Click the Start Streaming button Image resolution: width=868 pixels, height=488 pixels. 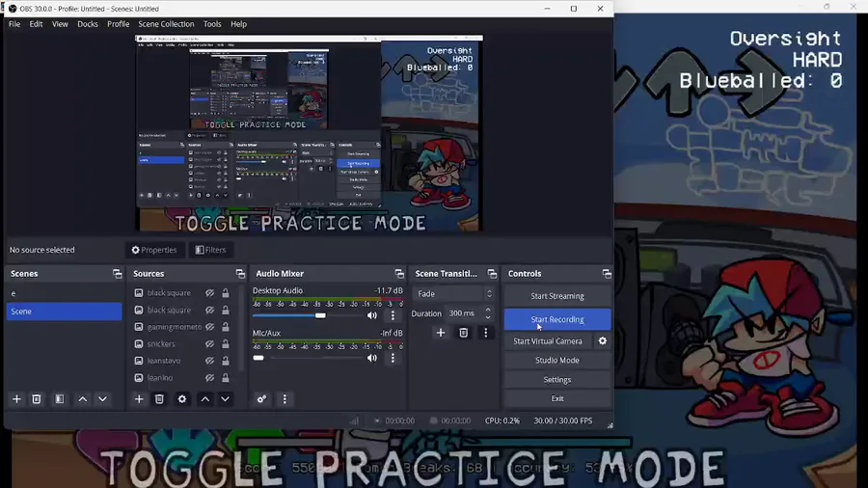[x=557, y=296]
